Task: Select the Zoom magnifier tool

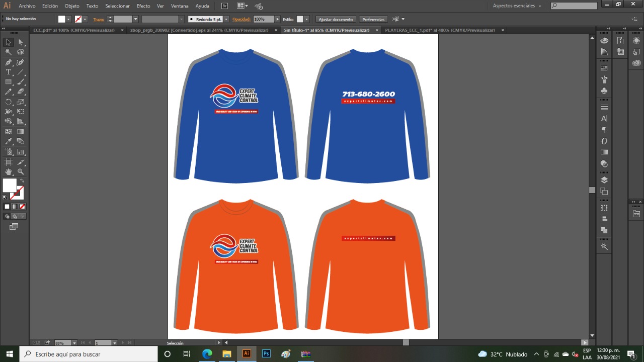Action: click(21, 172)
